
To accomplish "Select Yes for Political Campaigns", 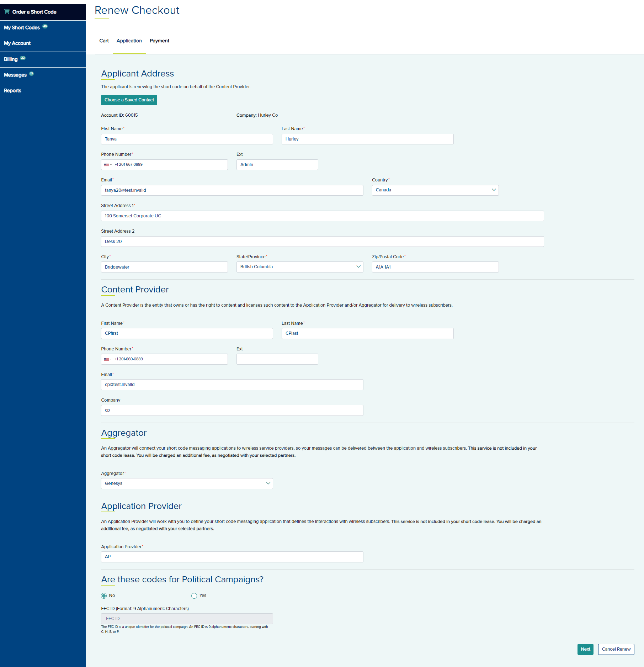I will click(x=194, y=596).
